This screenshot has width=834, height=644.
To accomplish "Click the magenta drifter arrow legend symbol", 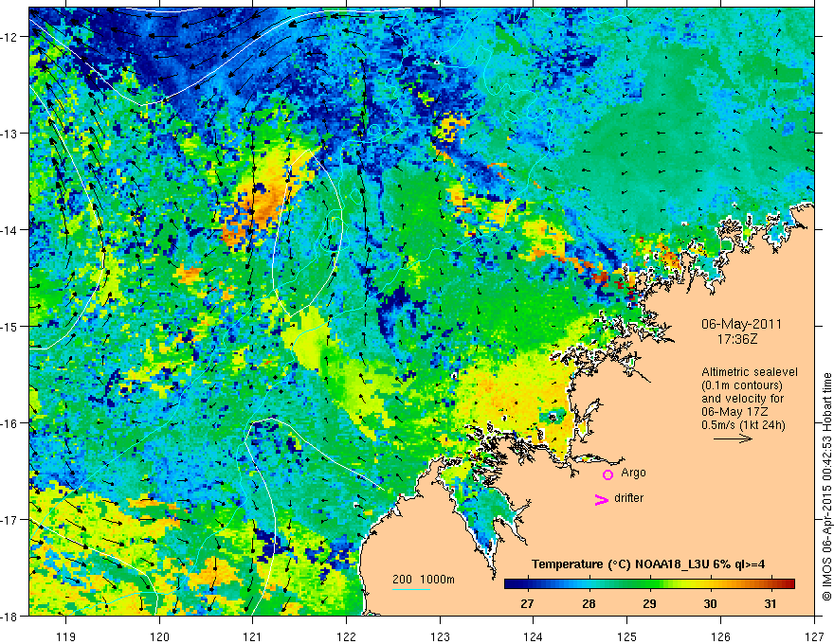I will 601,499.
